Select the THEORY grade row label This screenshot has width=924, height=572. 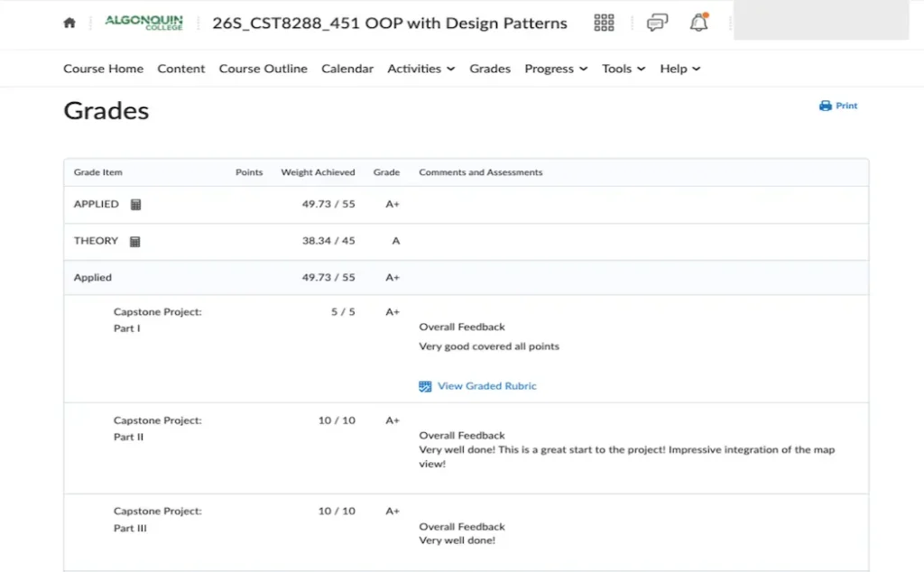coord(96,241)
